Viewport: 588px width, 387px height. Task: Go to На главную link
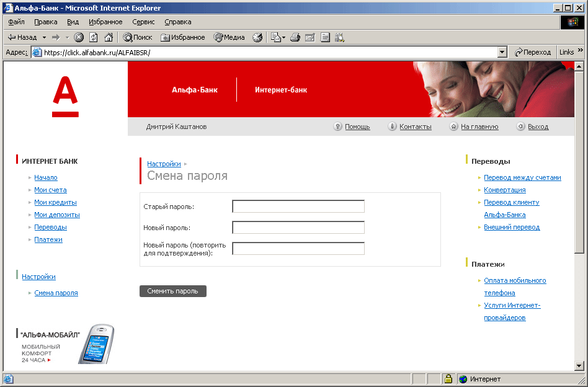click(479, 127)
